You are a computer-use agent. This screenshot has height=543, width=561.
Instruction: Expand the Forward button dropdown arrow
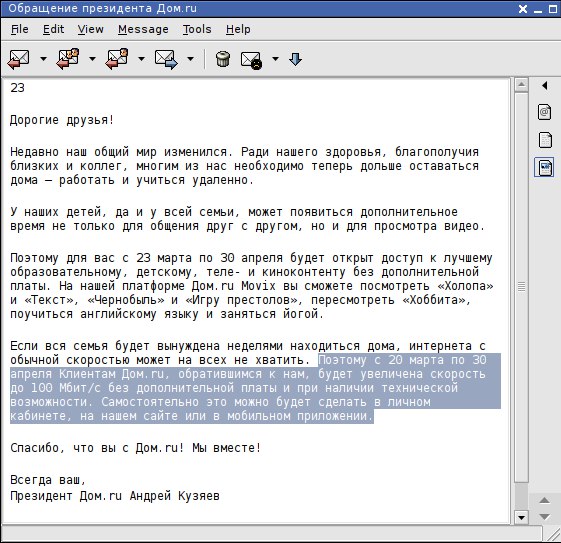(x=191, y=59)
